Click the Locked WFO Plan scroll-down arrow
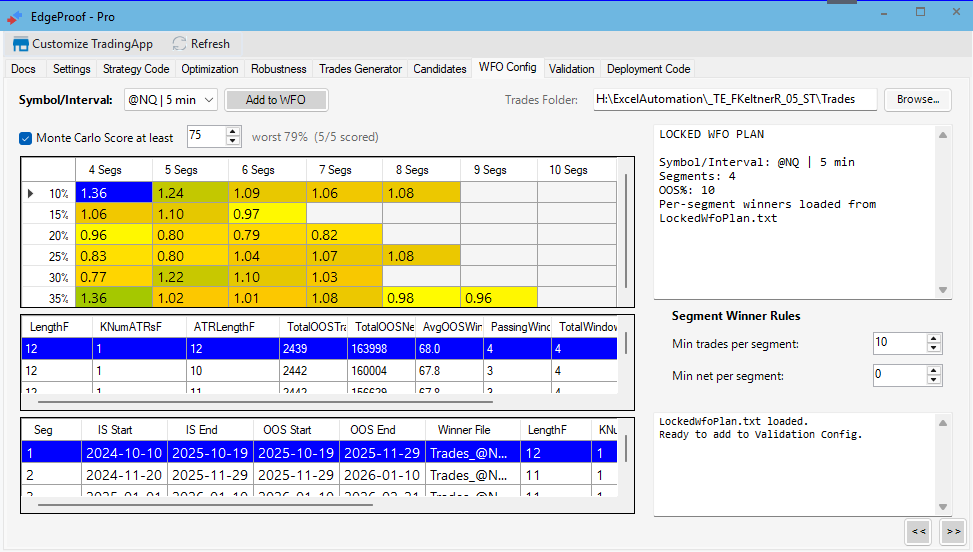 click(943, 290)
